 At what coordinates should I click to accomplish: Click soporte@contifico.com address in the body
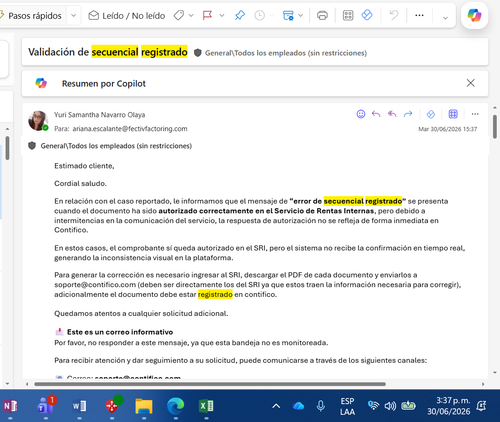point(95,285)
